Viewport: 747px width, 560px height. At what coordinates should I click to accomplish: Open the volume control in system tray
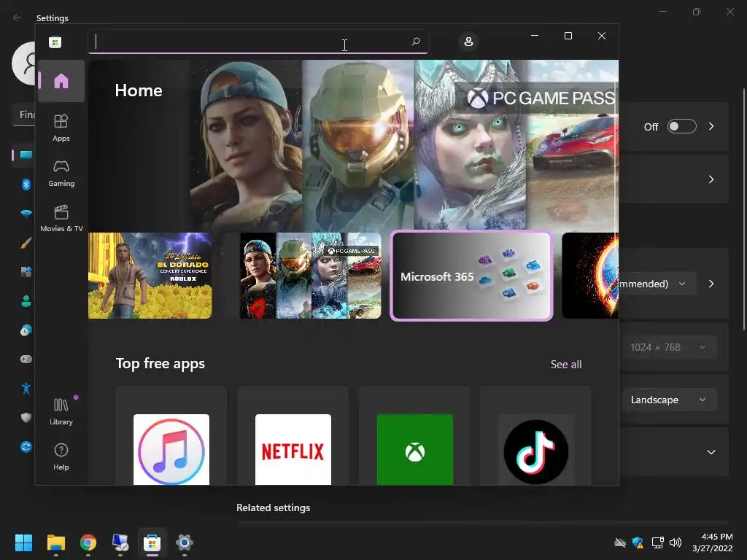click(x=676, y=542)
